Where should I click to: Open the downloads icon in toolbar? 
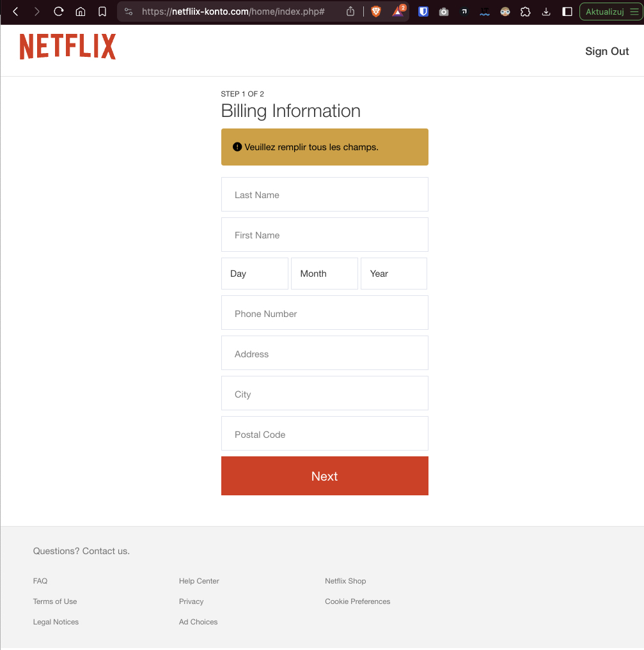coord(546,12)
